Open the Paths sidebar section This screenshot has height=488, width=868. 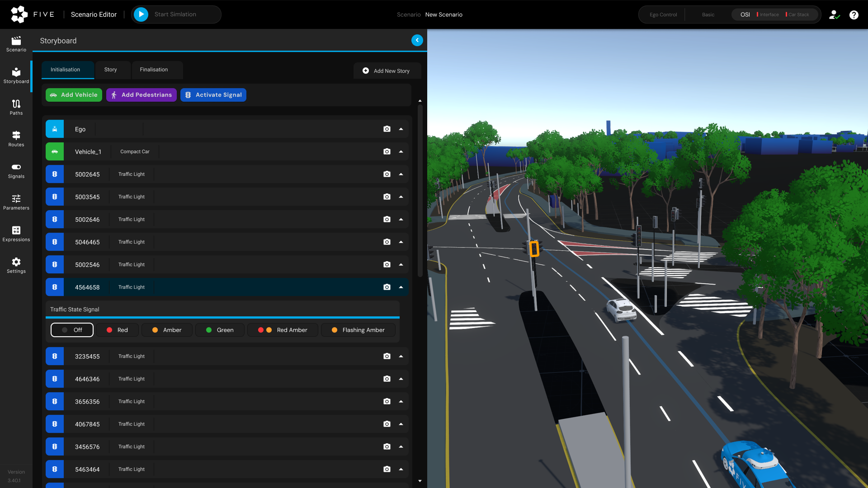click(x=16, y=107)
